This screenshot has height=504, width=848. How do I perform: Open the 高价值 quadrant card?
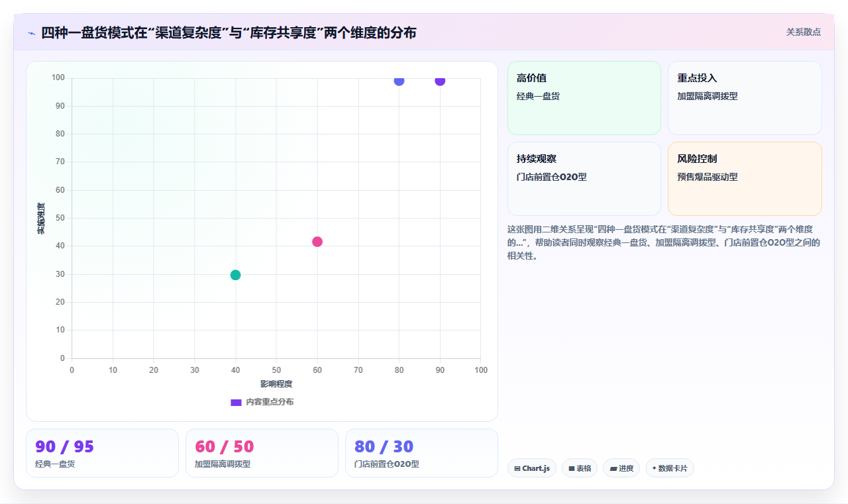(x=584, y=98)
